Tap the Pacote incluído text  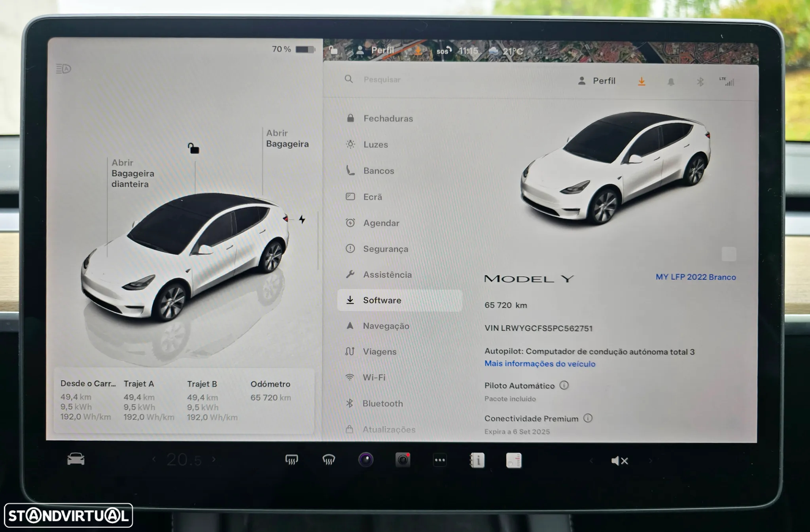click(510, 399)
